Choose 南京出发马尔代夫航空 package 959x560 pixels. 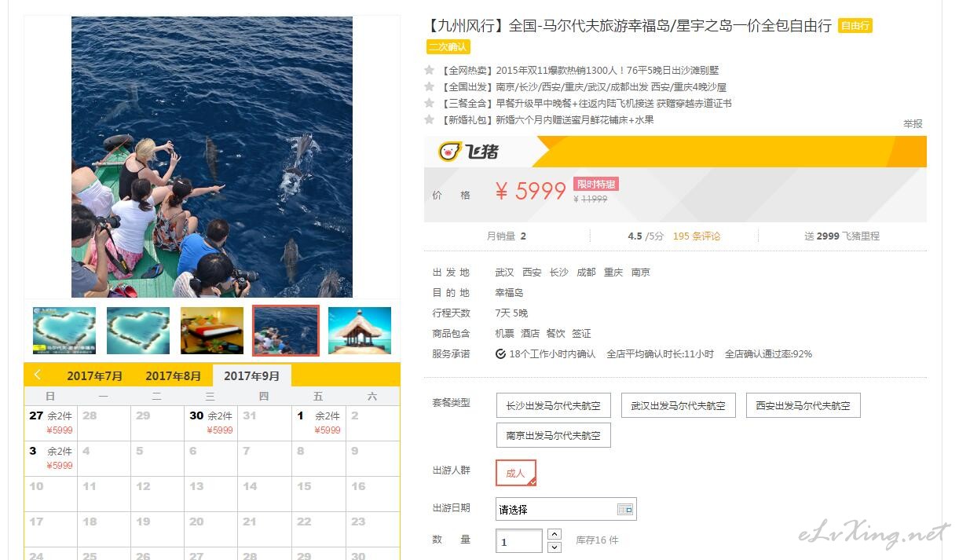click(554, 435)
